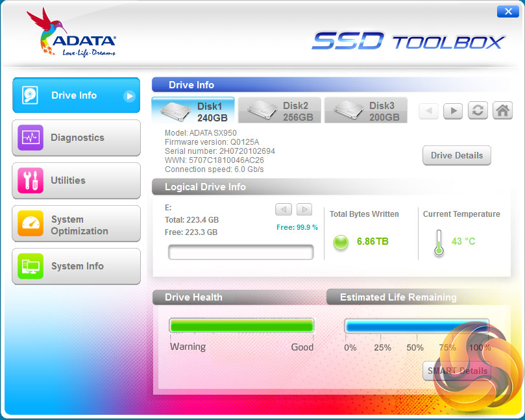This screenshot has width=525, height=420.
Task: Click the System Info computer icon
Action: [31, 266]
